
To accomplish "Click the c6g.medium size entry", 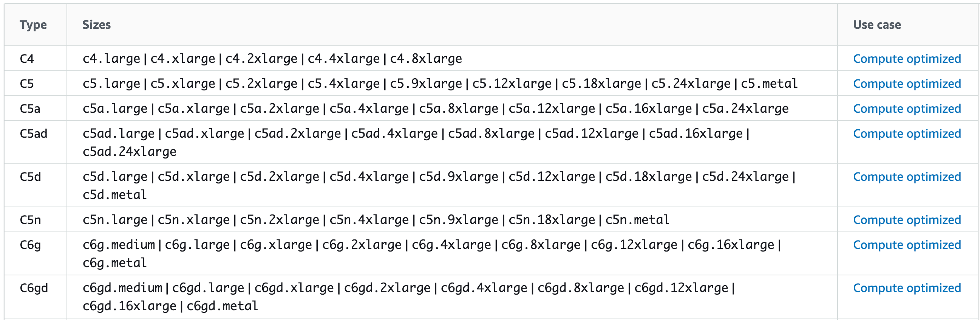I will tap(119, 245).
